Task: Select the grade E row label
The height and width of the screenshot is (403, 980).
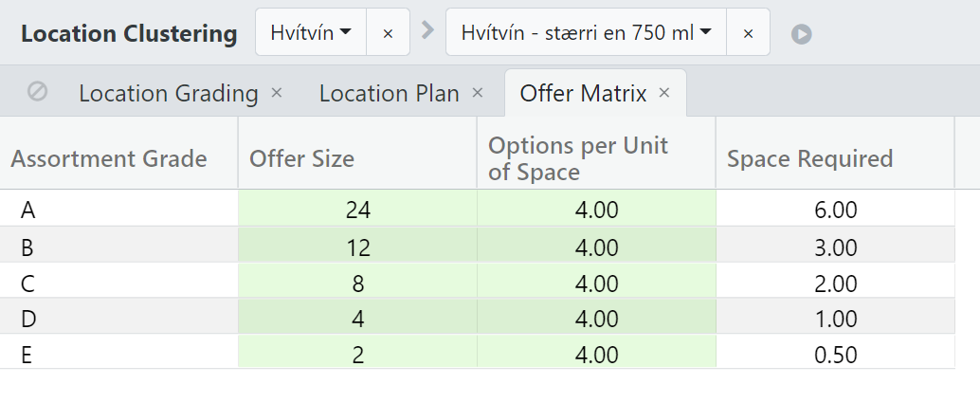Action: [28, 355]
